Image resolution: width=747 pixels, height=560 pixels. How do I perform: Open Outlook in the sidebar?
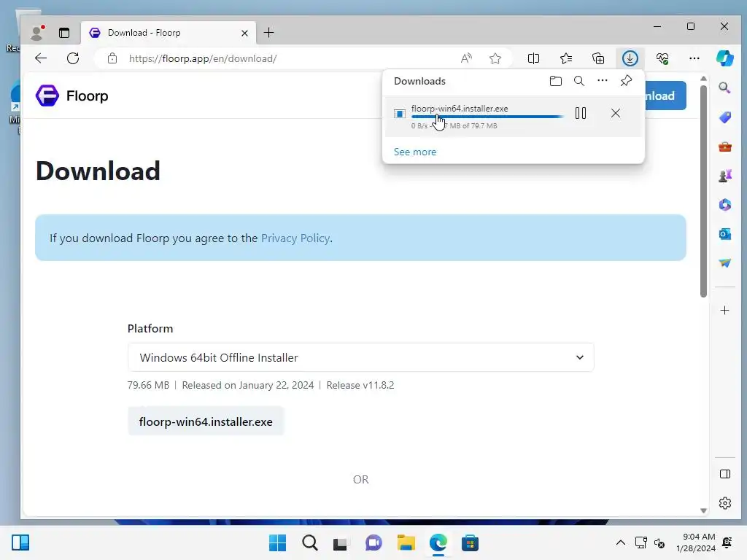pos(724,234)
